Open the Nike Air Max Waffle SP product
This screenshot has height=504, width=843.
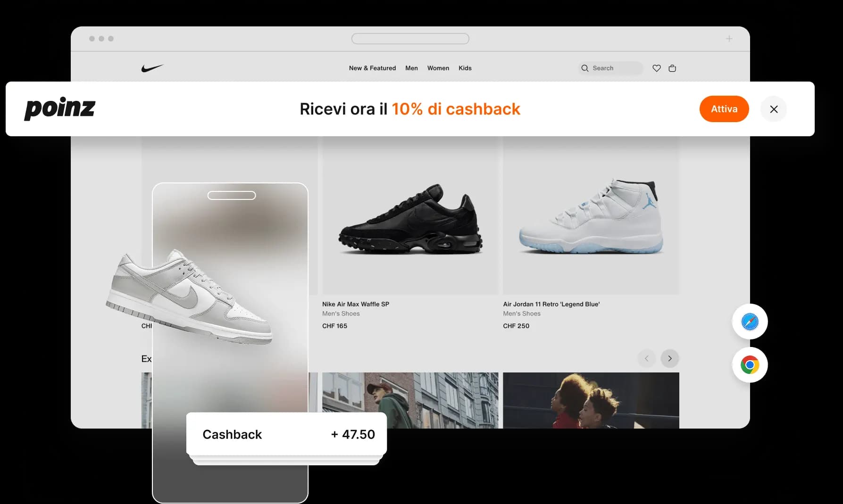[356, 304]
